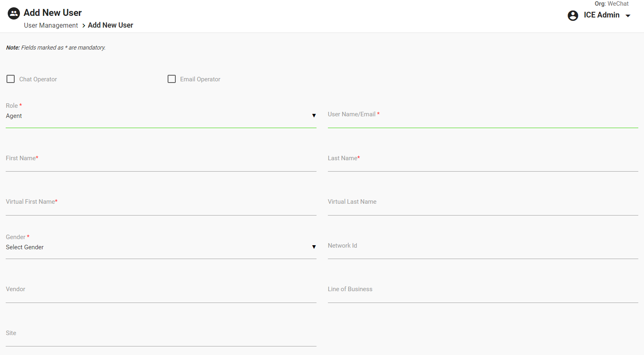Viewport: 644px width, 355px height.
Task: Click the user group icon beside the page title
Action: click(14, 13)
